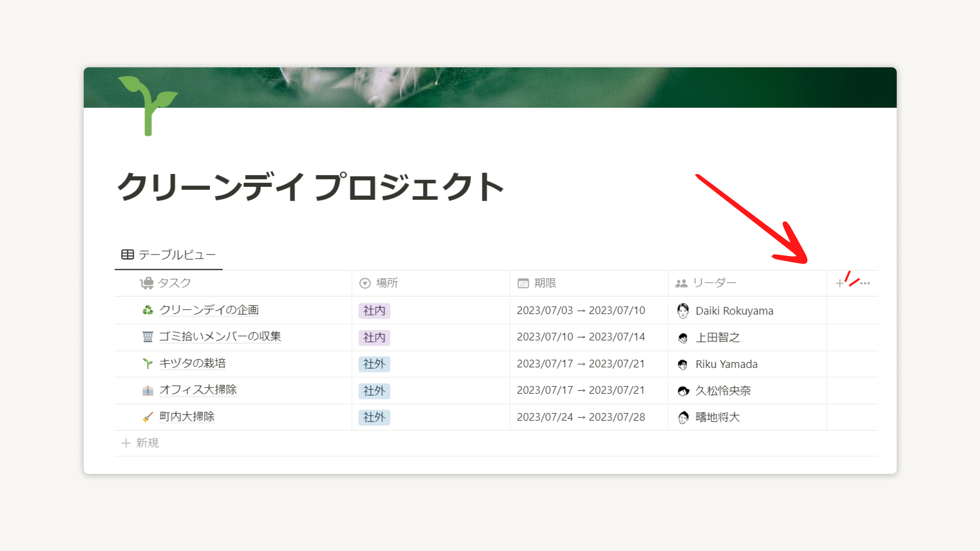Open the クリーンデイの企画 task page

209,310
